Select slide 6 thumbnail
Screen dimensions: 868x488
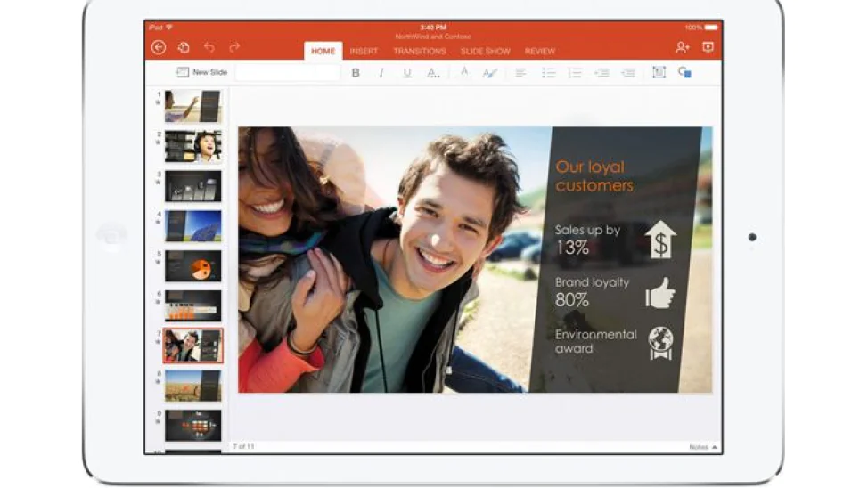pos(192,305)
